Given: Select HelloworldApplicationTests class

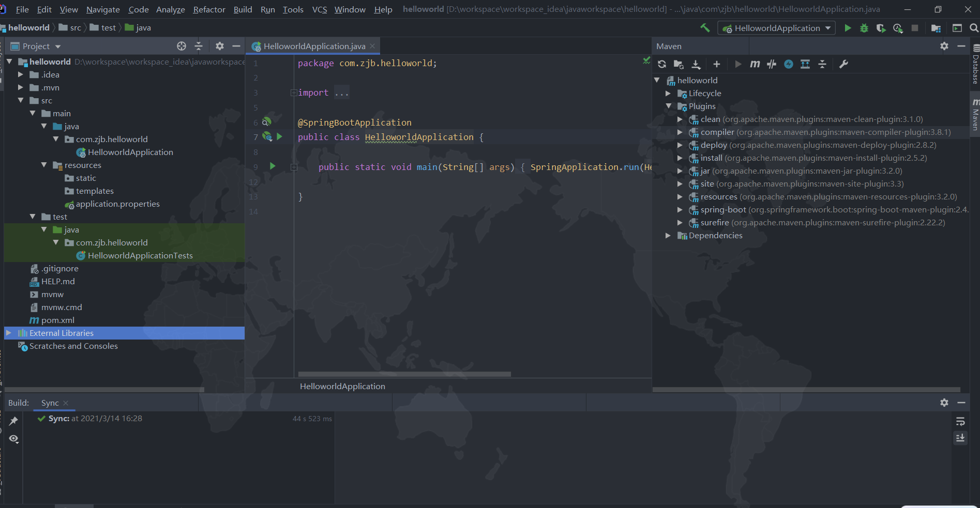Looking at the screenshot, I should [x=140, y=255].
